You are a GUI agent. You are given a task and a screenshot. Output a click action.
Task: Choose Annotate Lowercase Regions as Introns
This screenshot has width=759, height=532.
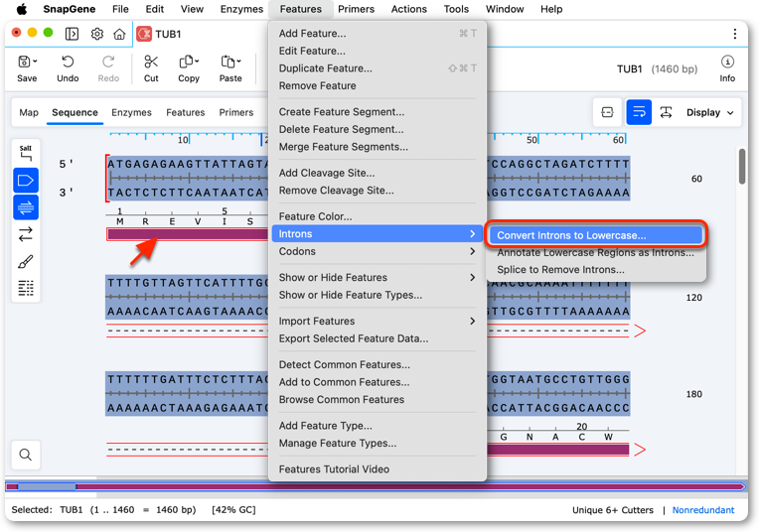click(595, 252)
